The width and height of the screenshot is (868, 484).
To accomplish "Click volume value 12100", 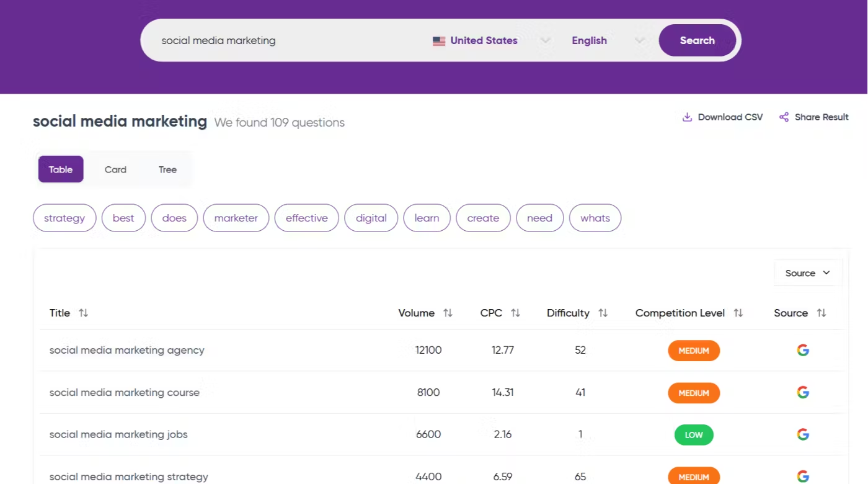I will 428,350.
